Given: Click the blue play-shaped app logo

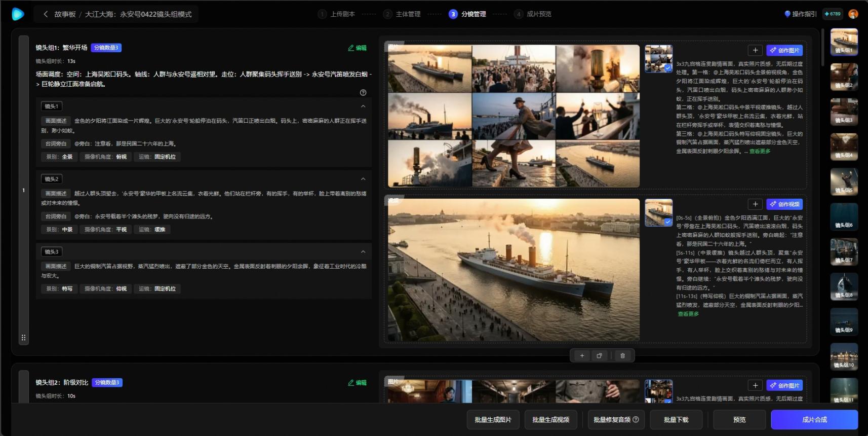Looking at the screenshot, I should tap(18, 14).
